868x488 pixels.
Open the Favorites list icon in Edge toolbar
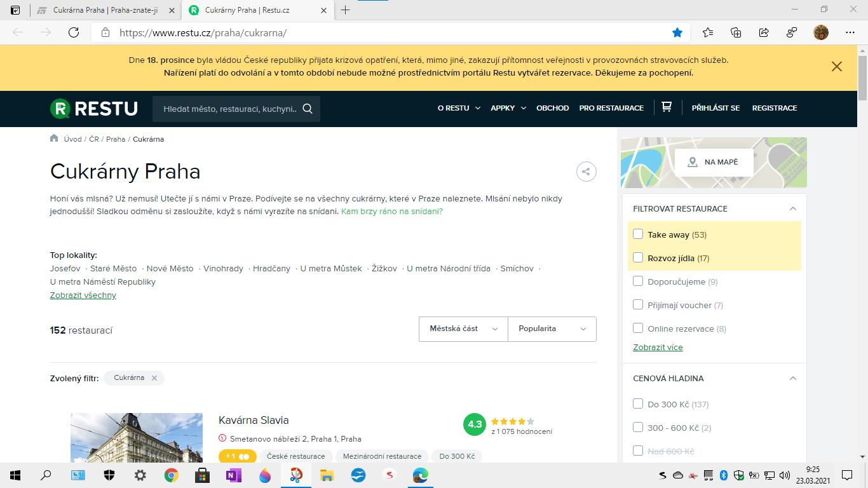[708, 32]
